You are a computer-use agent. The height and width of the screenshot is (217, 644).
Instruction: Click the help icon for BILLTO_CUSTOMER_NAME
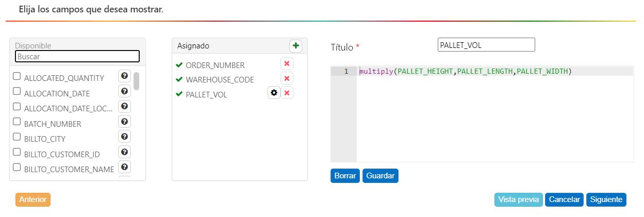(x=124, y=166)
